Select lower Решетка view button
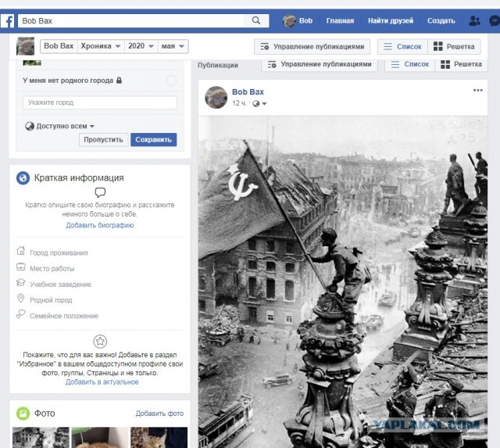 coord(461,64)
